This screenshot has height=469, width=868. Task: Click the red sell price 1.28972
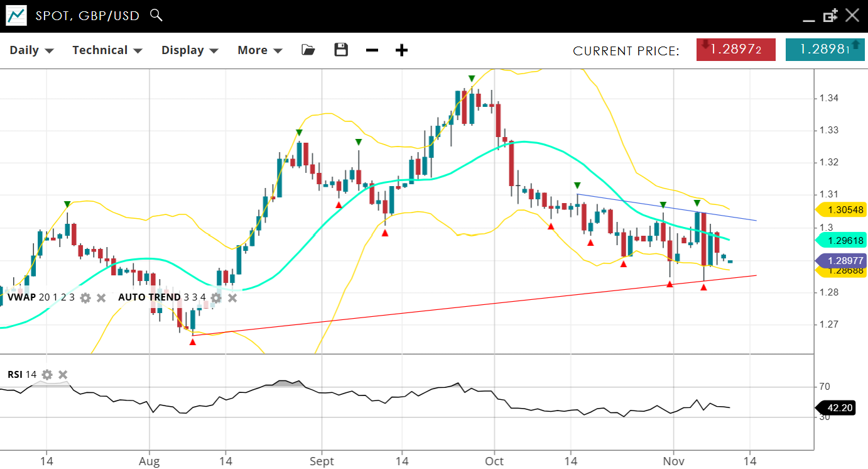pos(735,50)
